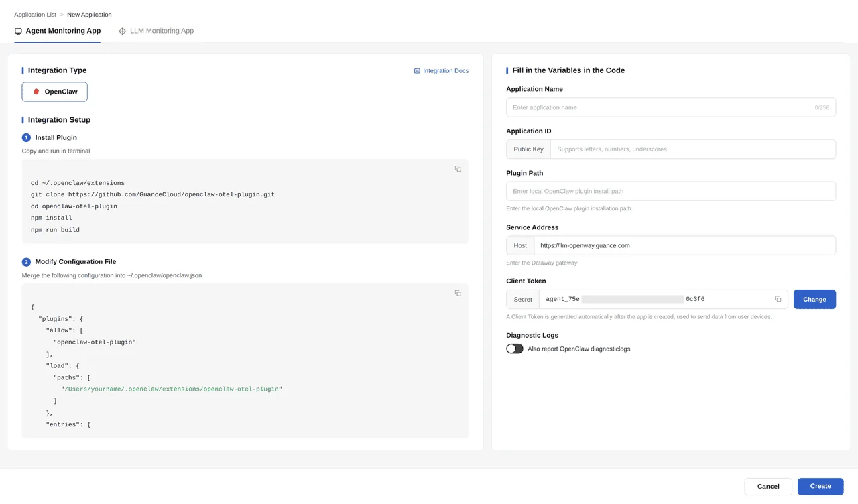Click the plugin installation path hint text
Screen dimensions: 858x504
[x=569, y=208]
